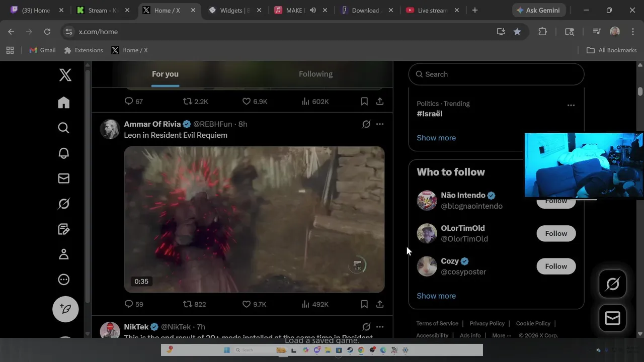Open Privacy Policy link

click(x=487, y=323)
